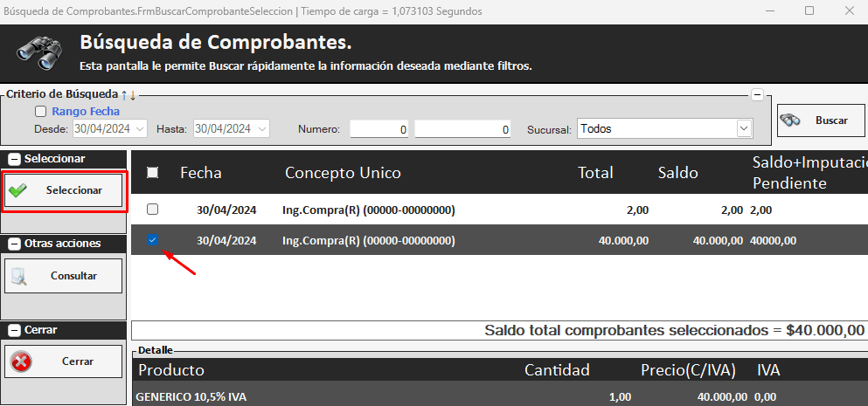Sort by the Concepto Unico column header
The height and width of the screenshot is (406, 868).
click(x=343, y=173)
